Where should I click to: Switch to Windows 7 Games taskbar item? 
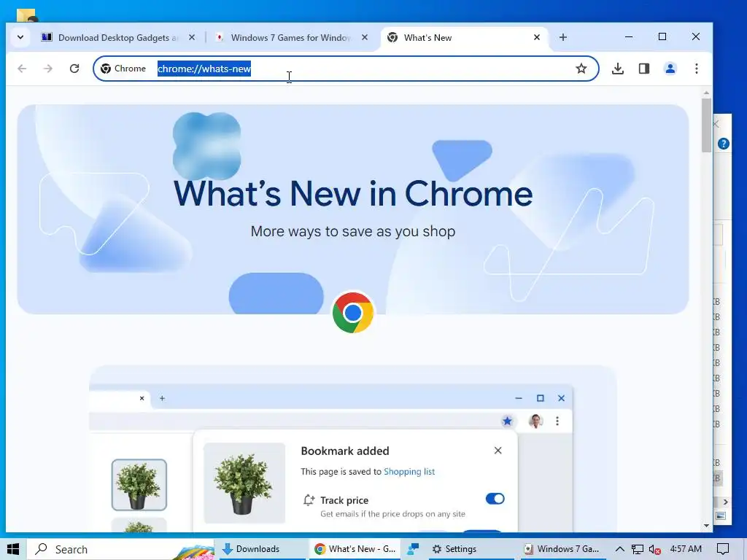(562, 549)
